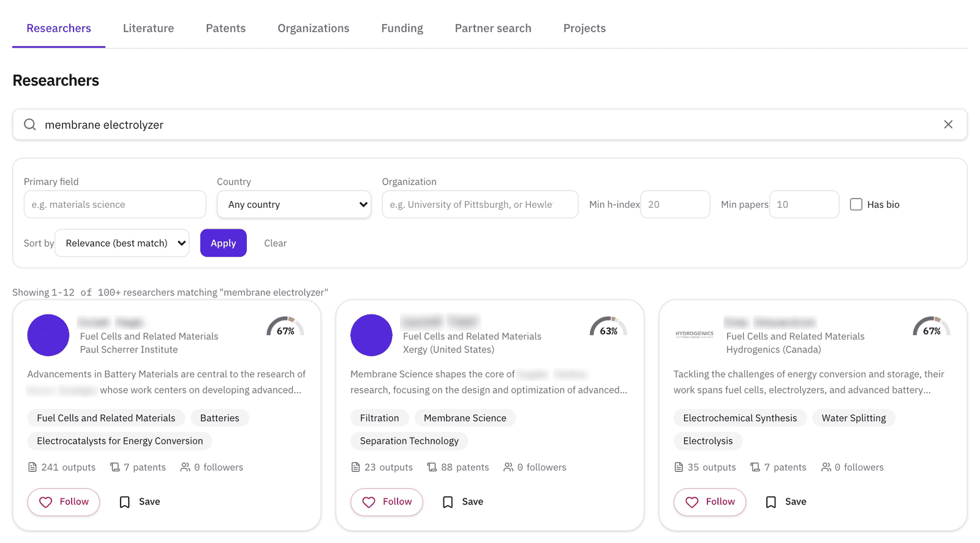Save the Hydrogenics researcher
980x543 pixels.
click(x=786, y=502)
